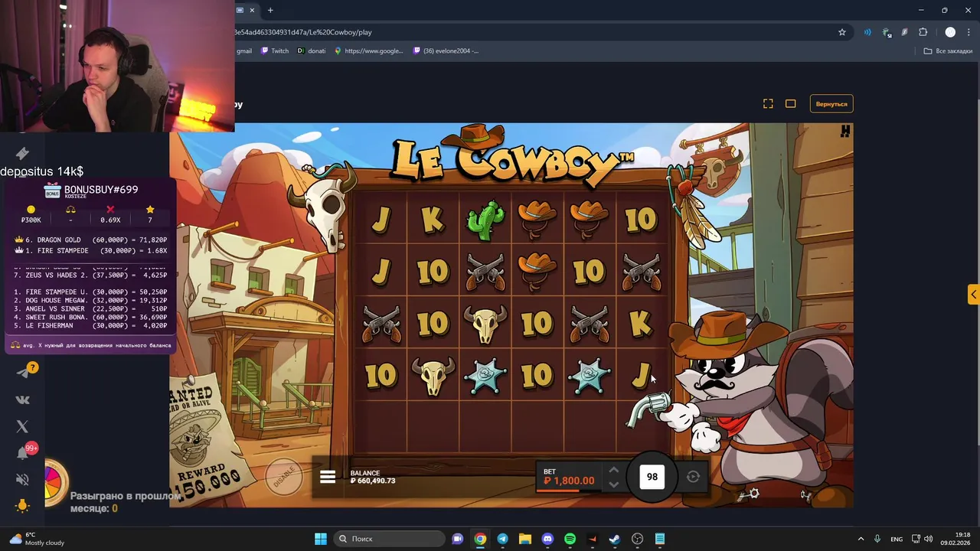Open the Chrome profile avatar
980x551 pixels.
[x=950, y=32]
